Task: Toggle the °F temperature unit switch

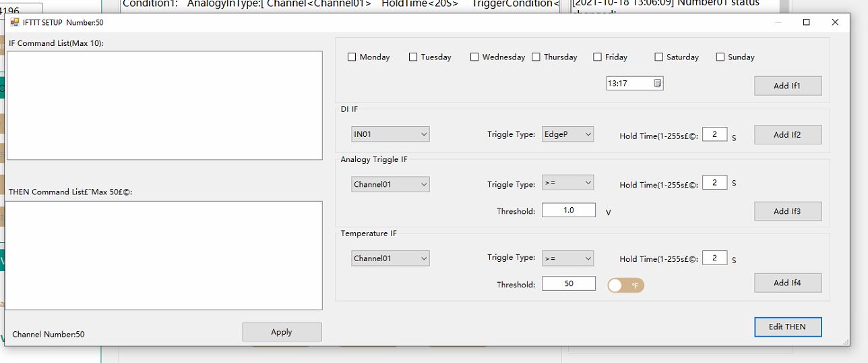Action: 625,285
